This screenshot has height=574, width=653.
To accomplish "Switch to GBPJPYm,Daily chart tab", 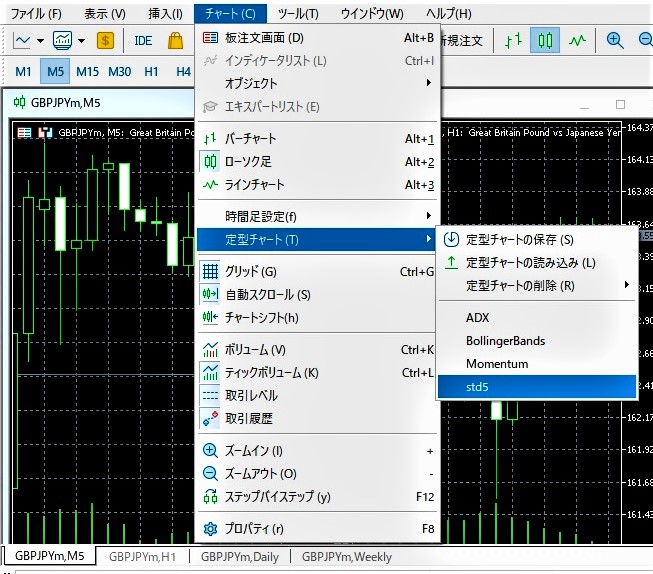I will 244,557.
